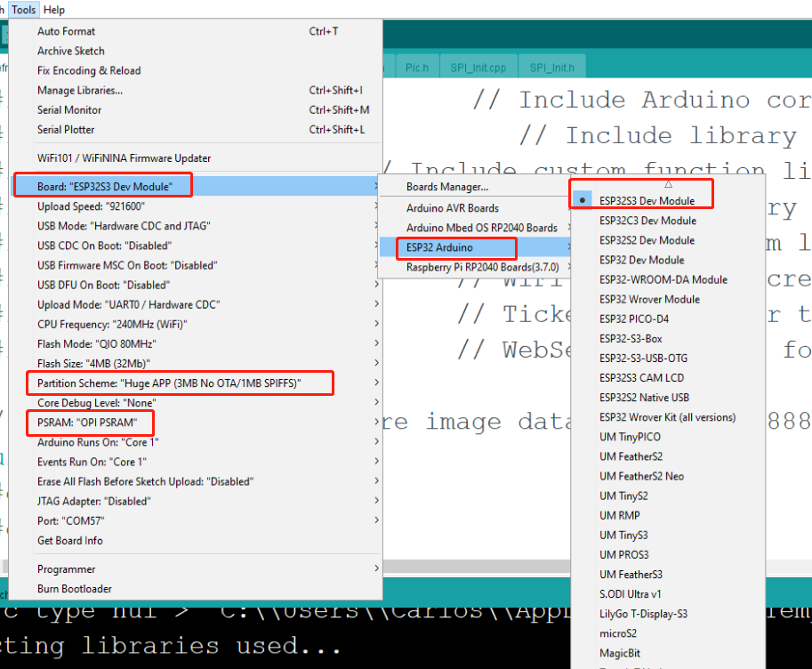This screenshot has width=812, height=669.
Task: Expand USB Firmware MSC On Boot setting
Action: [x=196, y=265]
